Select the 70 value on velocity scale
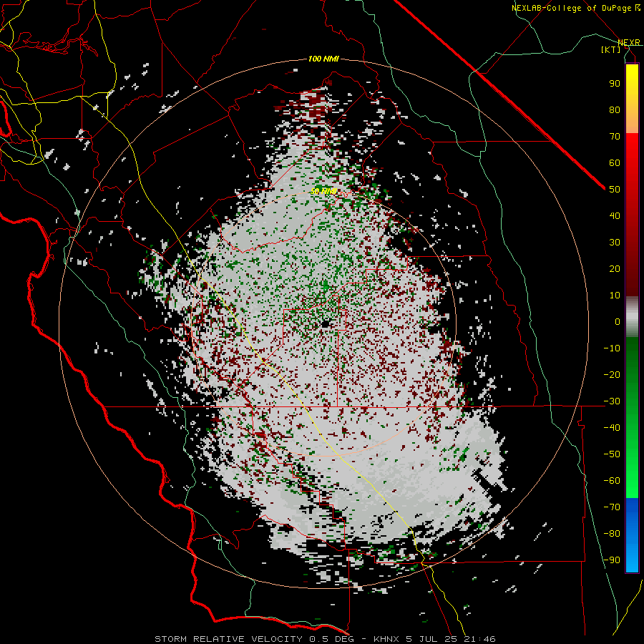This screenshot has height=644, width=644. (615, 137)
